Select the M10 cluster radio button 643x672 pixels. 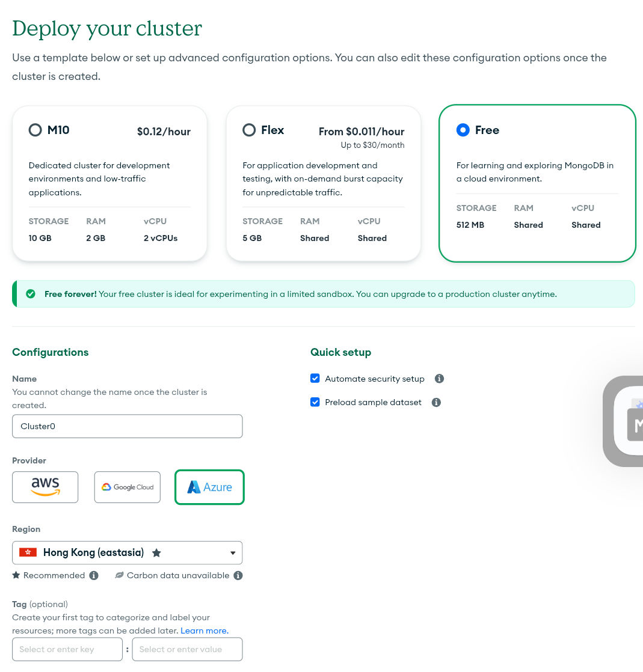35,130
